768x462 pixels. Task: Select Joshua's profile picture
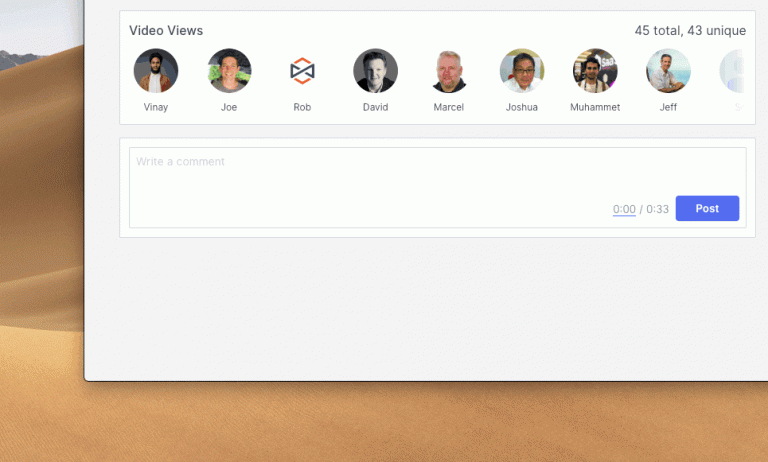[x=522, y=71]
